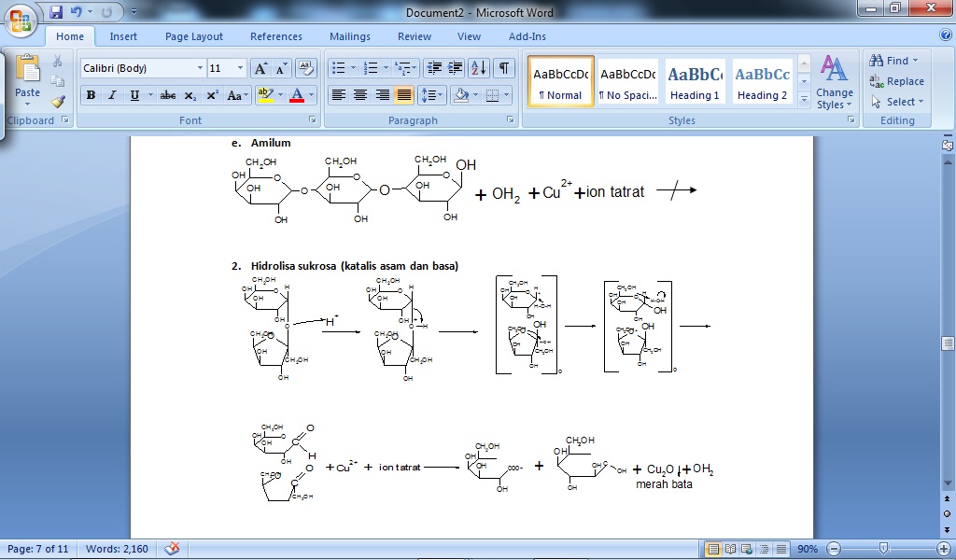This screenshot has width=956, height=560.
Task: Expand the Font dialog launcher
Action: [312, 120]
